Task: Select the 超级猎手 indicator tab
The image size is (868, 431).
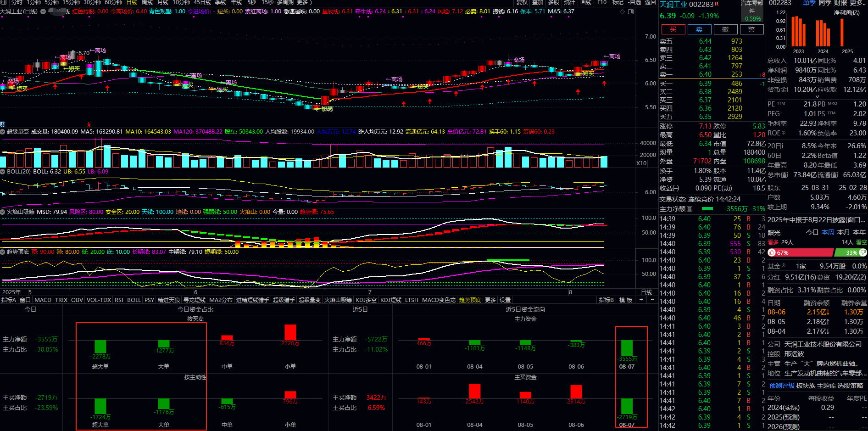Action: click(x=284, y=300)
